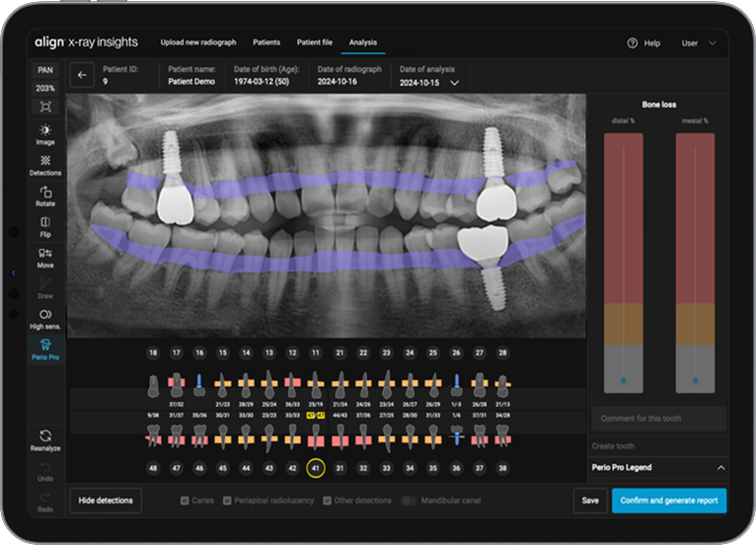The image size is (756, 545).
Task: Flip the radiograph with the Flip tool
Action: point(45,226)
